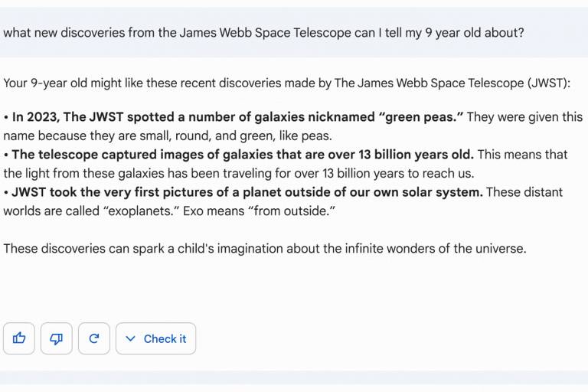Screen dimensions: 588x392
Task: Click the bold "JWST took the very first pictures" headline
Action: coord(247,192)
